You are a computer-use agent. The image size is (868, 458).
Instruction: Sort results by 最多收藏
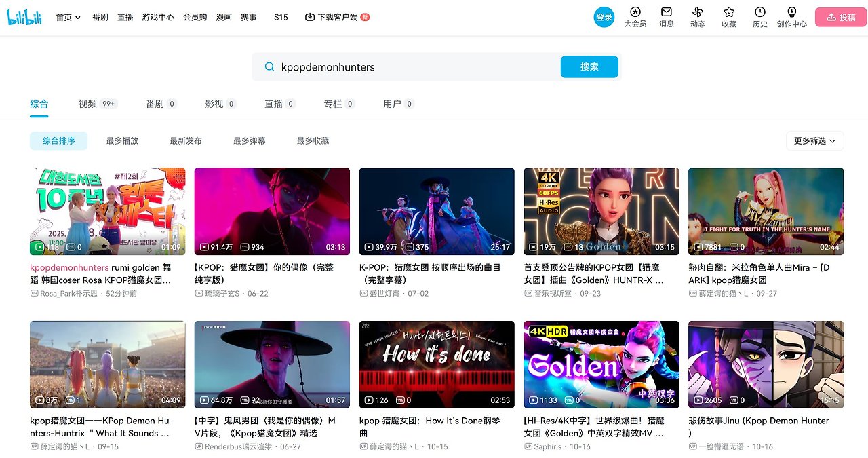[313, 140]
